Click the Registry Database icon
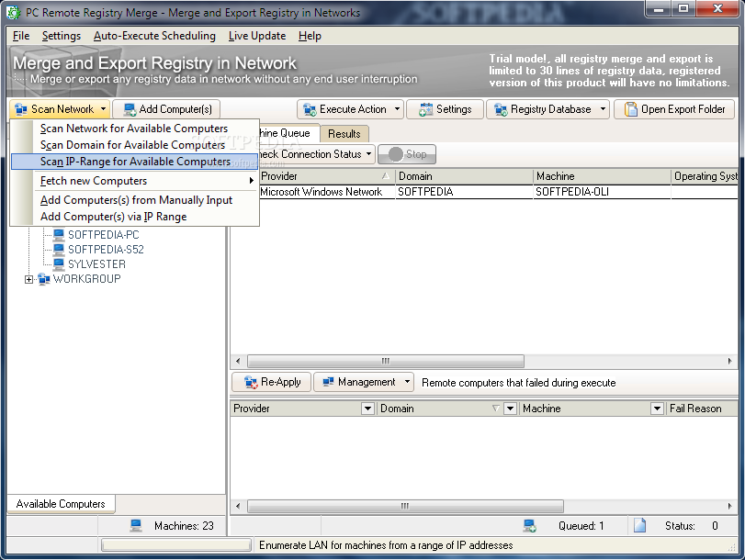745x560 pixels. [x=501, y=110]
